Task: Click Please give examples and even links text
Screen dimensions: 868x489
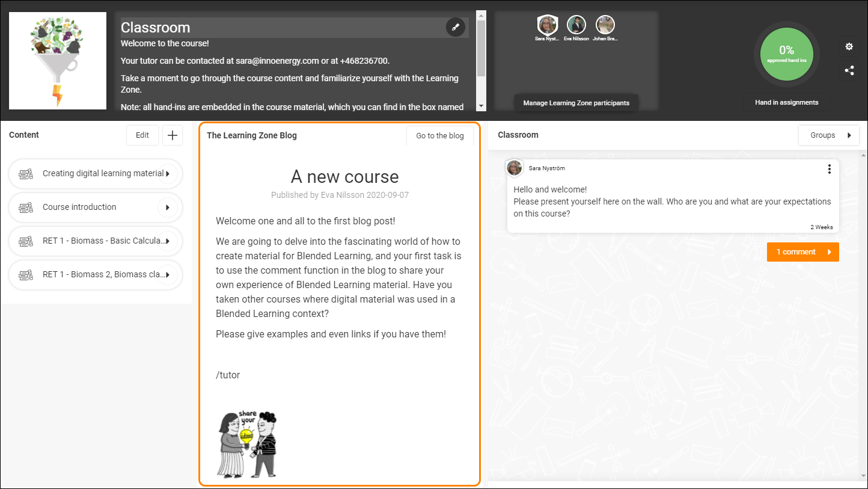Action: [331, 334]
